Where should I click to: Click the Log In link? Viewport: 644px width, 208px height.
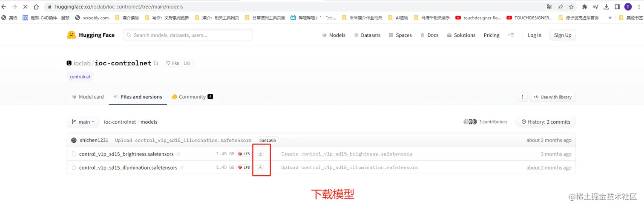pyautogui.click(x=535, y=35)
